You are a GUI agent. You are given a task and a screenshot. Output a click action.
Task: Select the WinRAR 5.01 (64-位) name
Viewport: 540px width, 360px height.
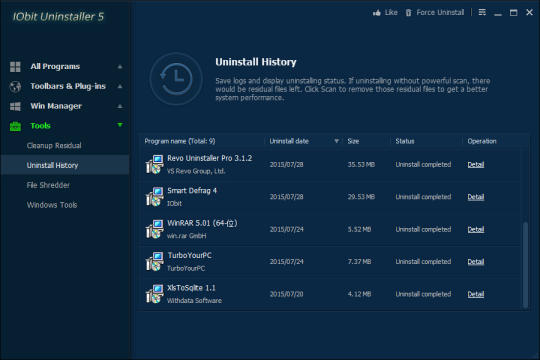(202, 223)
